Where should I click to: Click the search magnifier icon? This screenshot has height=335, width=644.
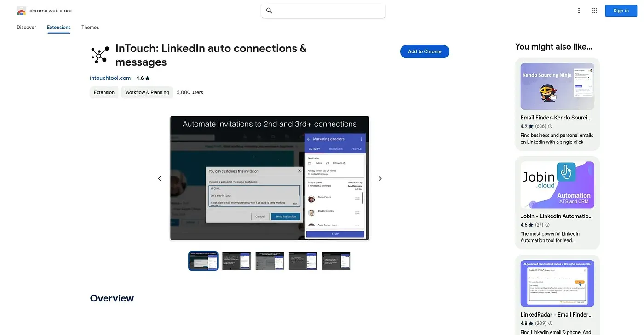click(269, 11)
